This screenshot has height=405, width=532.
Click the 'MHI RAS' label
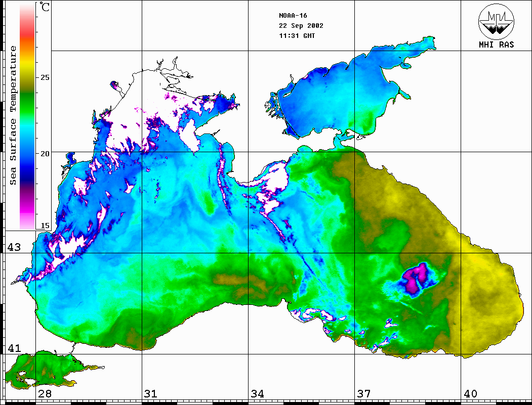point(496,44)
